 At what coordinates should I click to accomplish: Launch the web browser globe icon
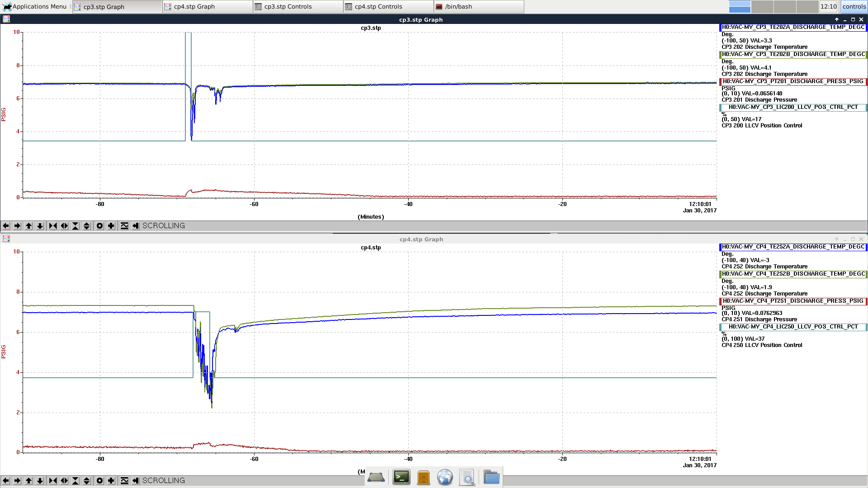pyautogui.click(x=445, y=477)
